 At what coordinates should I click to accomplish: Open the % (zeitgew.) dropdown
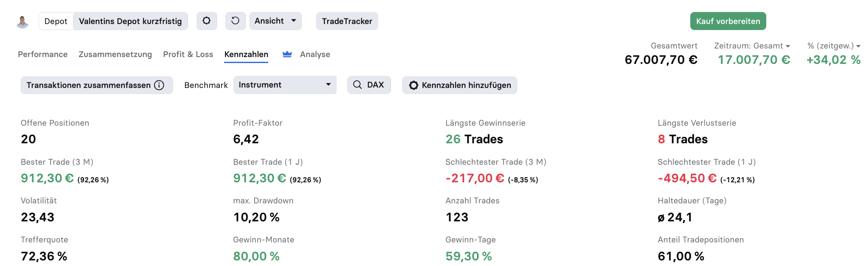(x=834, y=46)
